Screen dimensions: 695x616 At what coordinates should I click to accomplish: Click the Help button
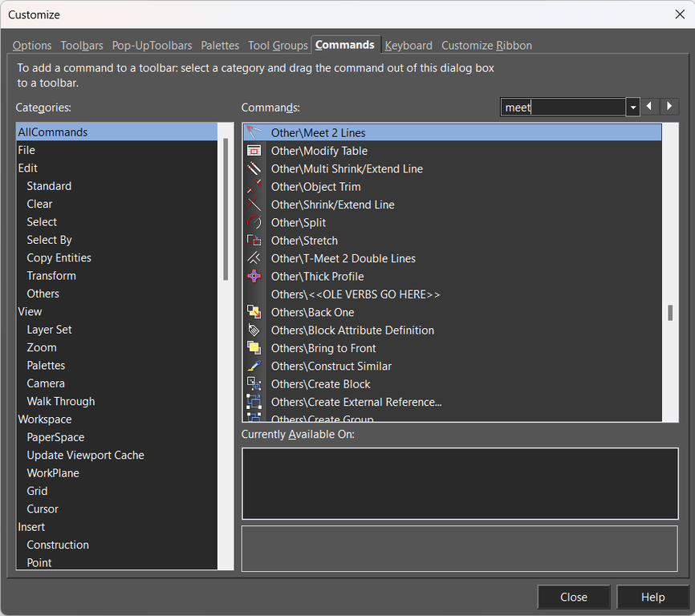(x=652, y=597)
